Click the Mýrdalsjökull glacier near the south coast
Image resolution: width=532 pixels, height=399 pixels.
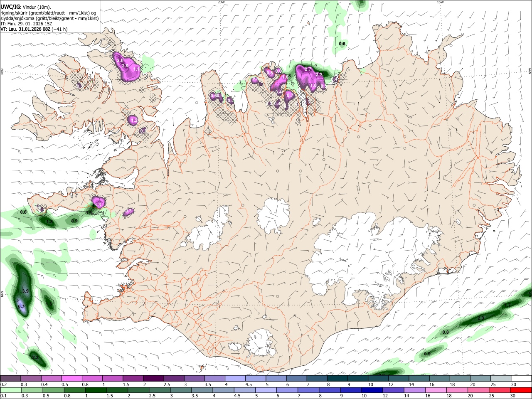coord(261,343)
